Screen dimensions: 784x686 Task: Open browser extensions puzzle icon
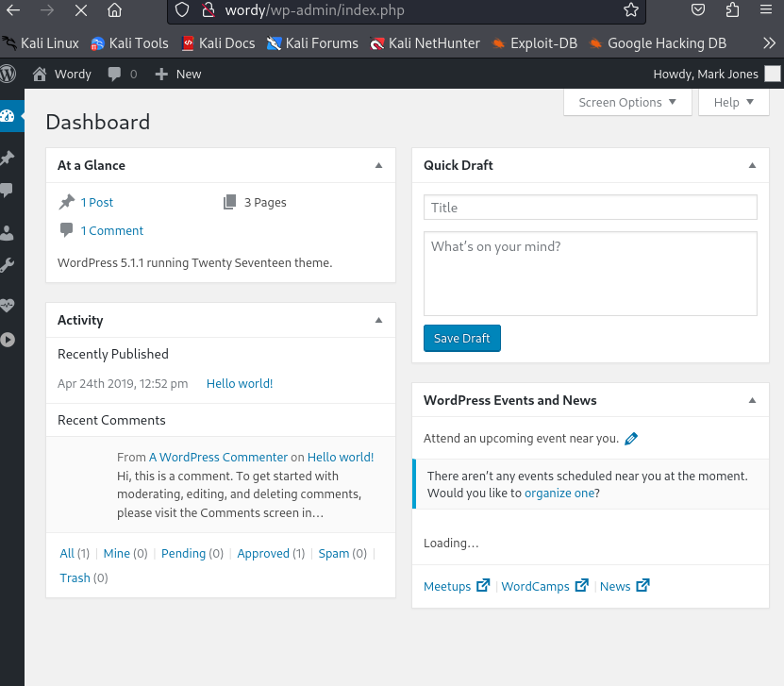[732, 10]
